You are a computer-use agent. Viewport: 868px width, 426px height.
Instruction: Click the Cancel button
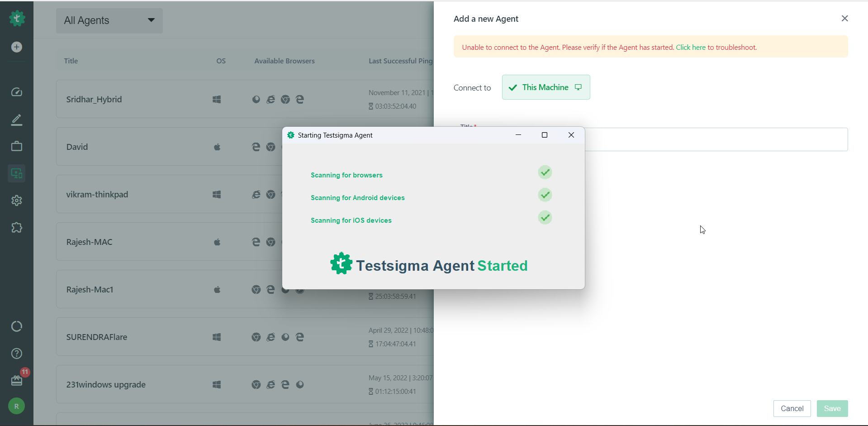pyautogui.click(x=792, y=408)
